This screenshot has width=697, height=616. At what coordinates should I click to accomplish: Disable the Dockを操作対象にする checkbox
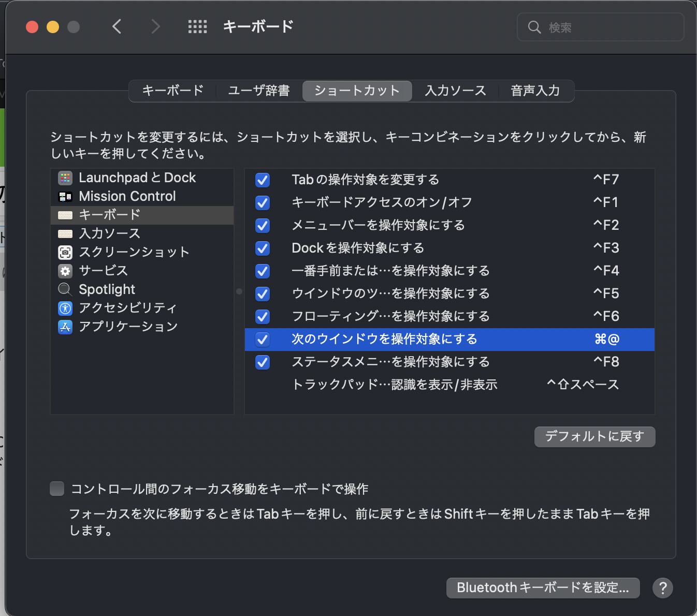click(x=263, y=248)
